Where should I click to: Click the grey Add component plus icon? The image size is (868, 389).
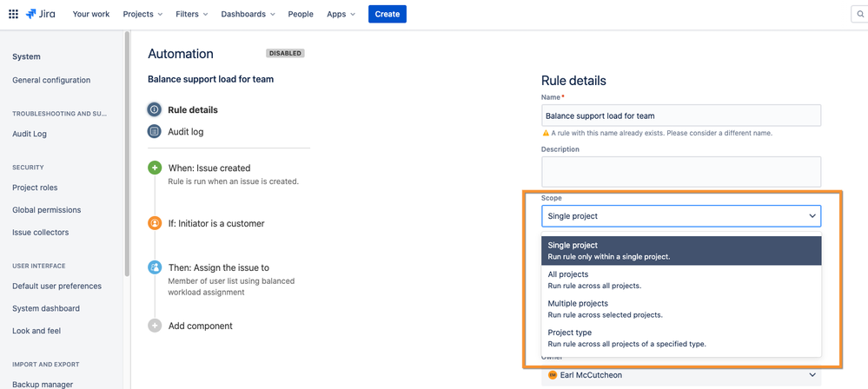point(155,326)
